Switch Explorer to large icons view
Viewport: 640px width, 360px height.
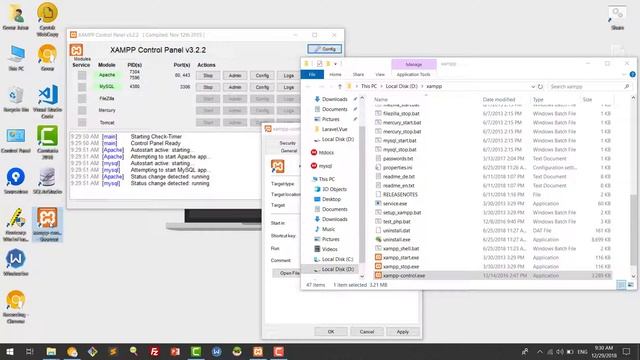click(x=631, y=284)
